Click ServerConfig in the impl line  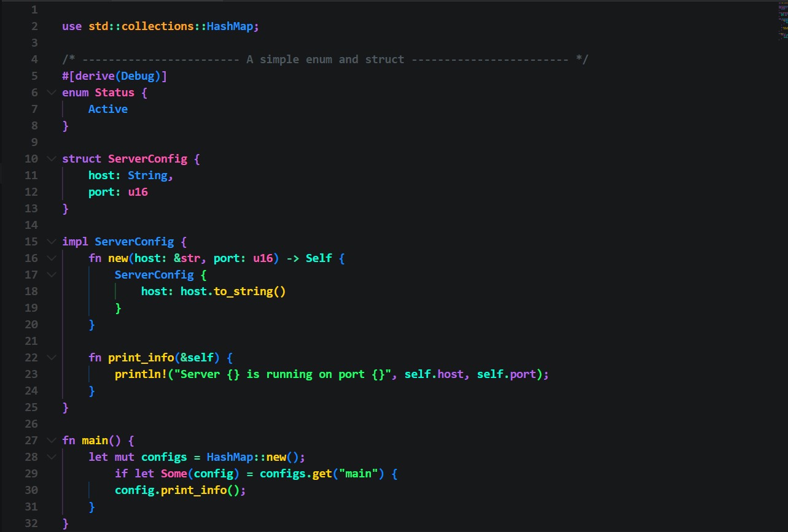click(x=135, y=242)
